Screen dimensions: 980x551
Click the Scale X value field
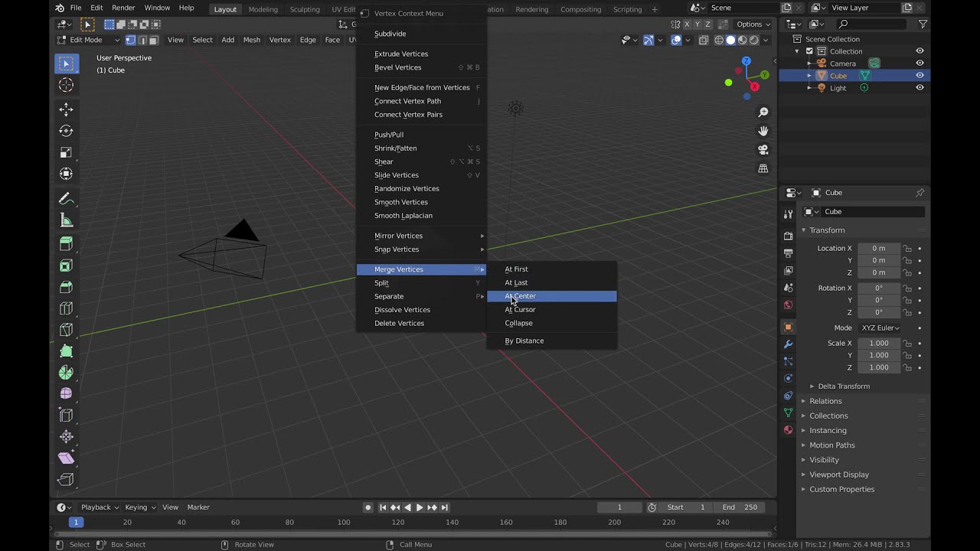point(878,344)
